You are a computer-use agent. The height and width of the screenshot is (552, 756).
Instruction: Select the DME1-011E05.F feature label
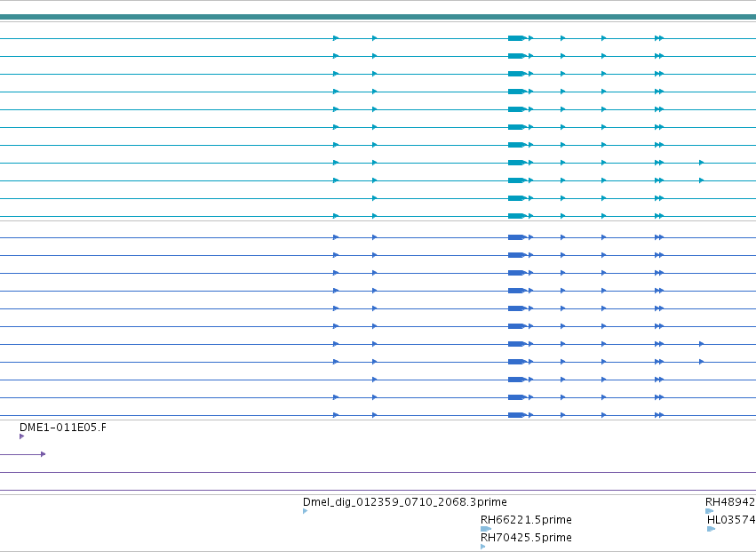pyautogui.click(x=63, y=428)
